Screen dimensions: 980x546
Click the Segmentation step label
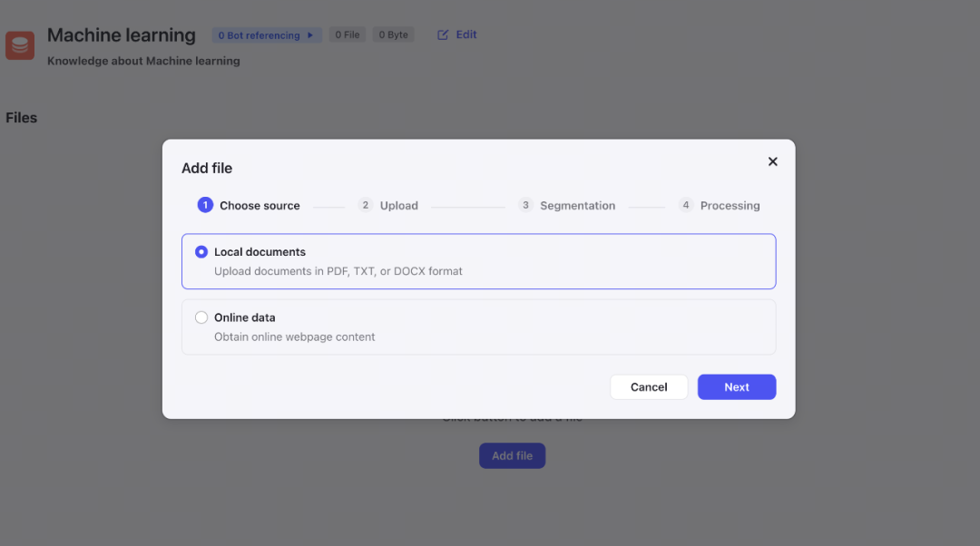[x=577, y=206]
